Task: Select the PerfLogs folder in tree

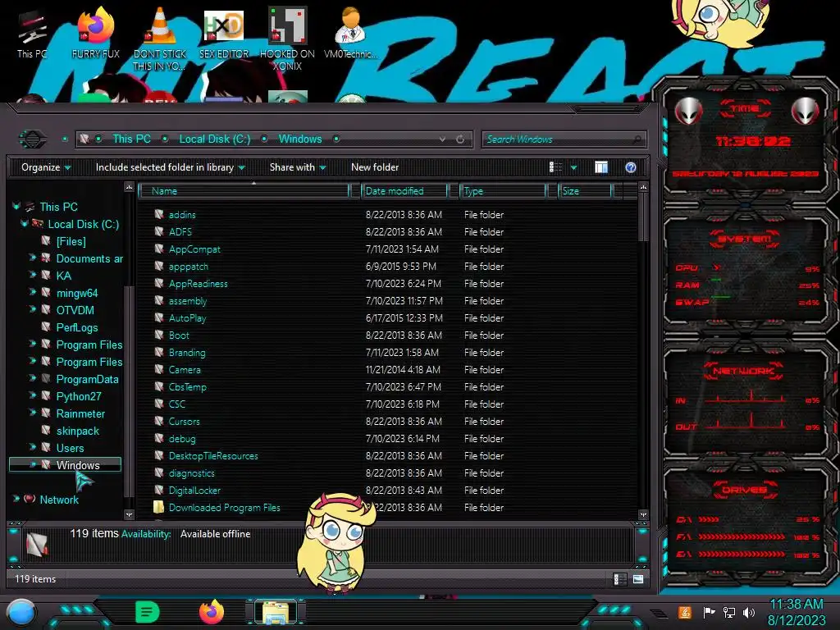Action: [77, 327]
